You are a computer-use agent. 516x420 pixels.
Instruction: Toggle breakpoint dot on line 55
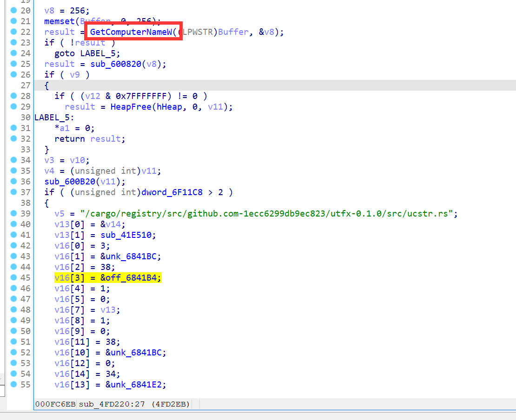[13, 384]
